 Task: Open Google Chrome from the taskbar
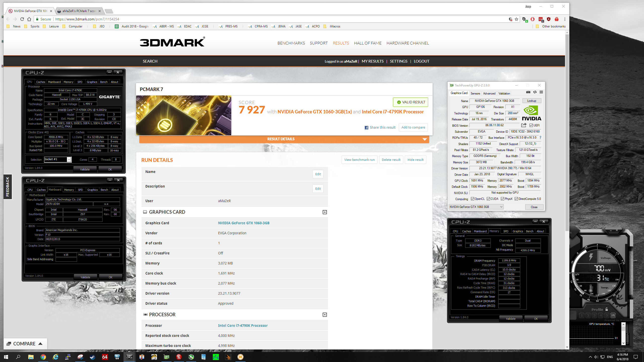pos(43,357)
